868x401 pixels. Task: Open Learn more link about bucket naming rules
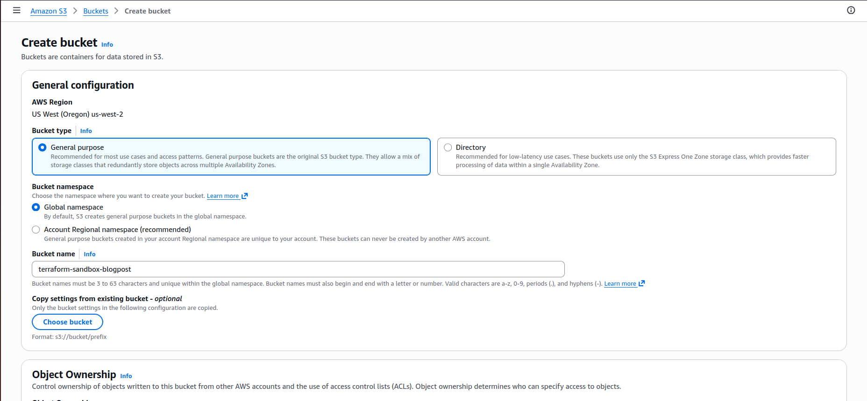[620, 284]
